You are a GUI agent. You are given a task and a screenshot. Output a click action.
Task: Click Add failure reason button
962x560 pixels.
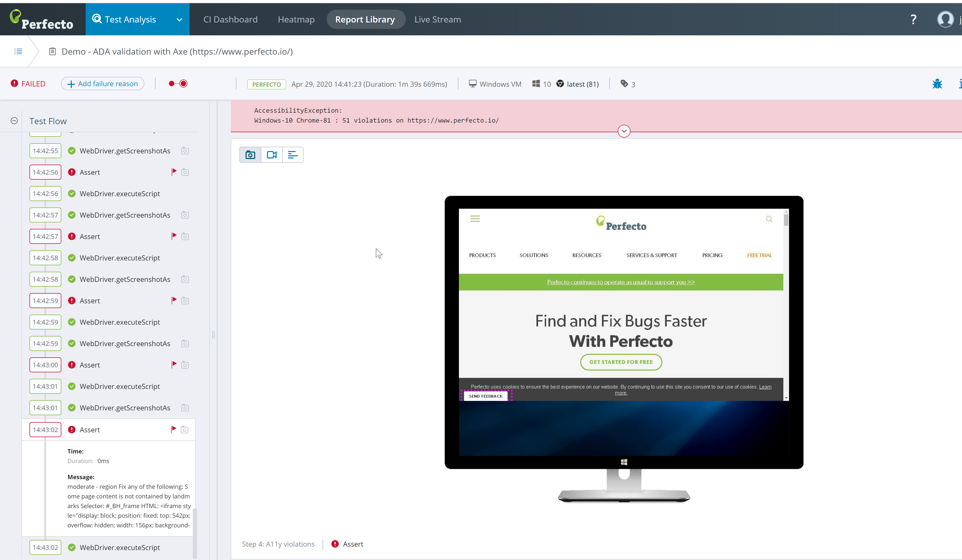tap(103, 84)
